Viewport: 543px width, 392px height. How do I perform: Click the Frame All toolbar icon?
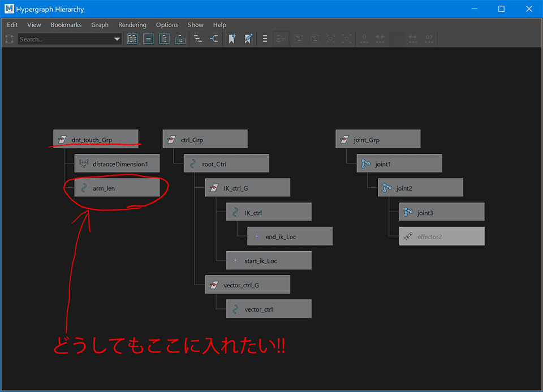132,39
